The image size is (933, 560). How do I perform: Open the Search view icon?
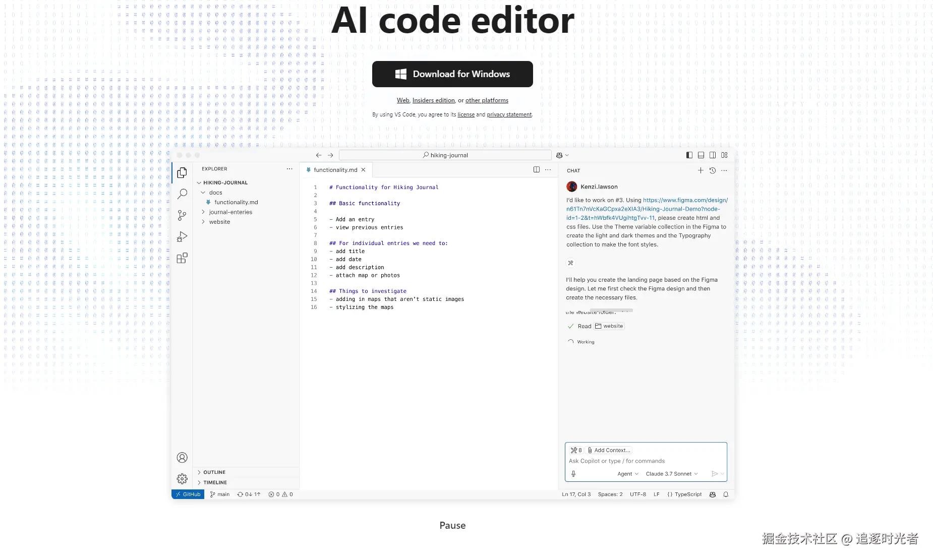(182, 194)
